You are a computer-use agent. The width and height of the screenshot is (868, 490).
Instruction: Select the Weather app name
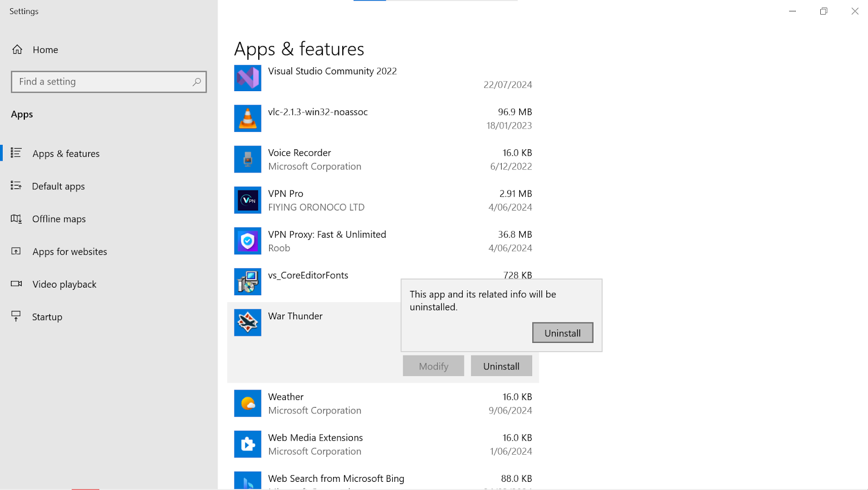coord(286,397)
